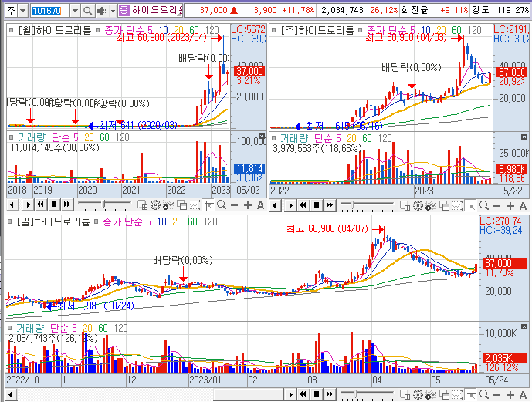Click the purple 종 badge before the stock name
Viewport: 532px width, 402px height.
(x=124, y=10)
